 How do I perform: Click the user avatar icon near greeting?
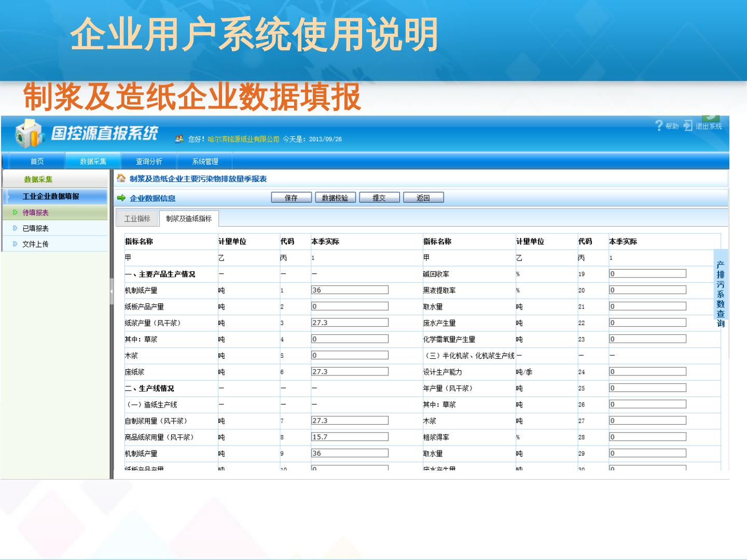click(179, 139)
